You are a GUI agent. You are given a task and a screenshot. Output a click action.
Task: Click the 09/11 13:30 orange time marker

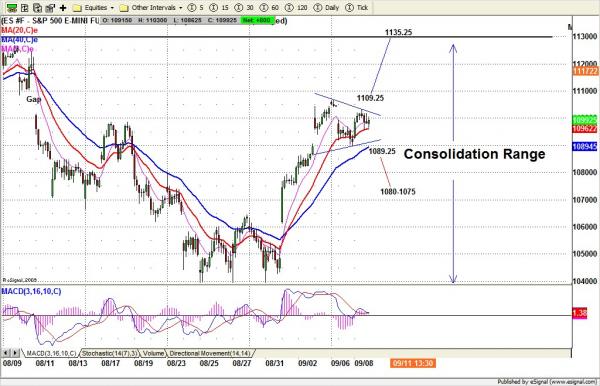tap(412, 363)
